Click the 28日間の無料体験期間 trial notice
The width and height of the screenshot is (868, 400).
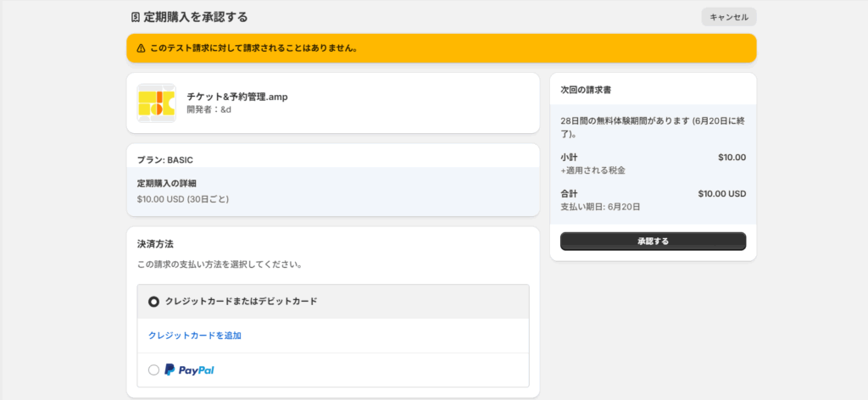coord(653,127)
